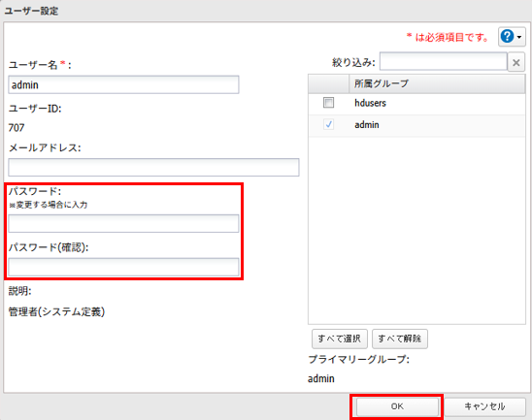Focus the メールアドレス input field
The height and width of the screenshot is (420, 532).
[x=153, y=167]
